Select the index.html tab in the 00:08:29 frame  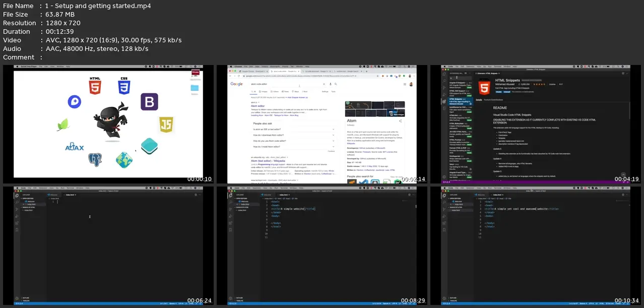tap(283, 194)
